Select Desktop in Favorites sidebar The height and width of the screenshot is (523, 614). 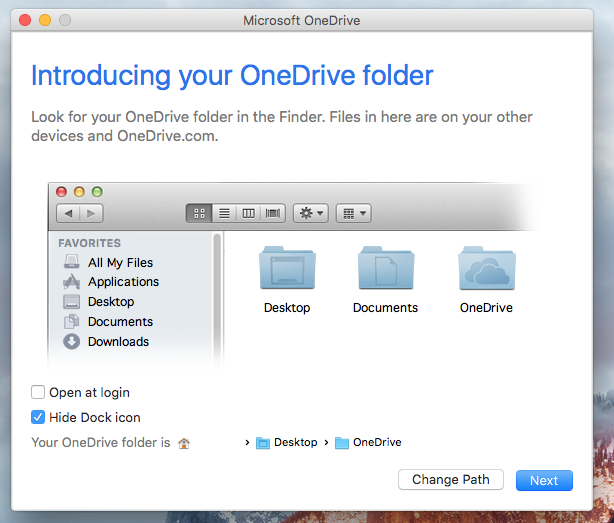99,302
